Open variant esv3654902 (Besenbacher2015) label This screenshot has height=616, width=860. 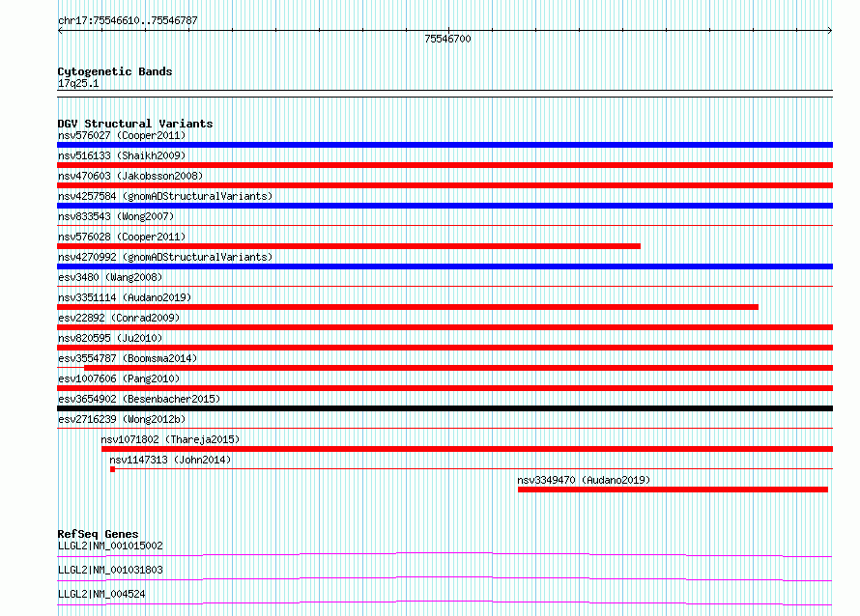[x=139, y=399]
